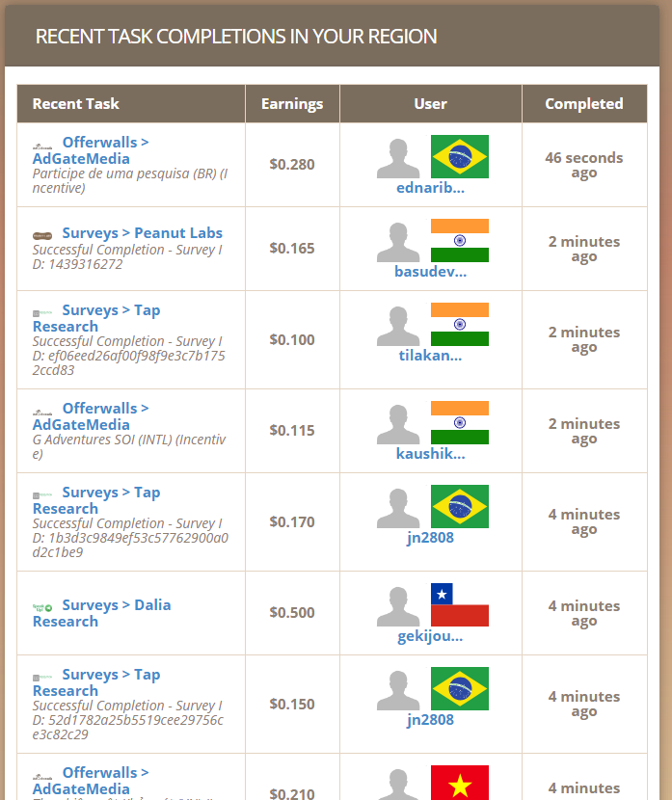Open the basudev user profile link
The height and width of the screenshot is (800, 672).
point(430,271)
